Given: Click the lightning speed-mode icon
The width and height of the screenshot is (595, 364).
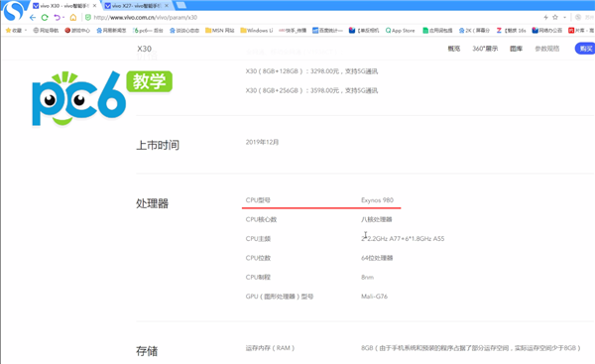Looking at the screenshot, I should coord(545,17).
